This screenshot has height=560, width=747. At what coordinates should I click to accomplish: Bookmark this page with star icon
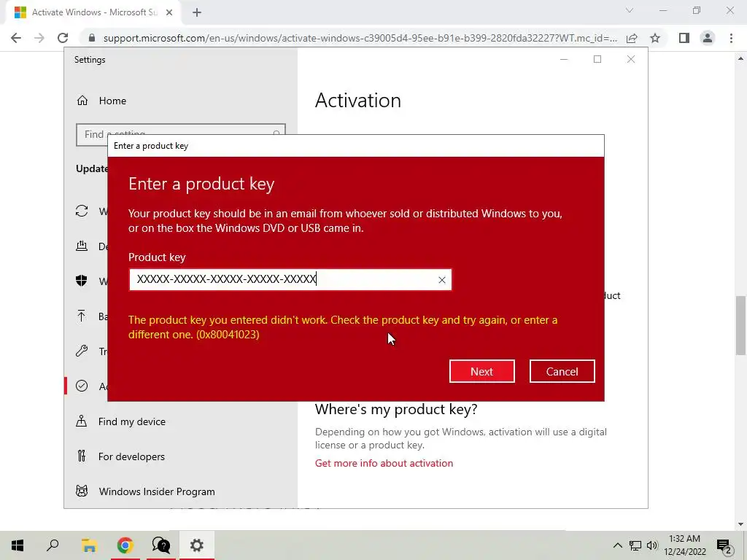(655, 38)
